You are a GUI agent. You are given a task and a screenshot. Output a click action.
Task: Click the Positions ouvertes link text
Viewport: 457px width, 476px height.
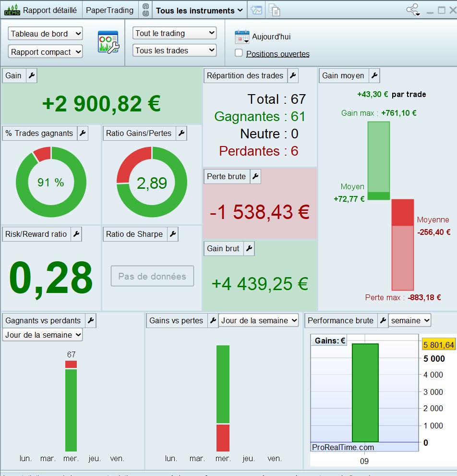(277, 54)
